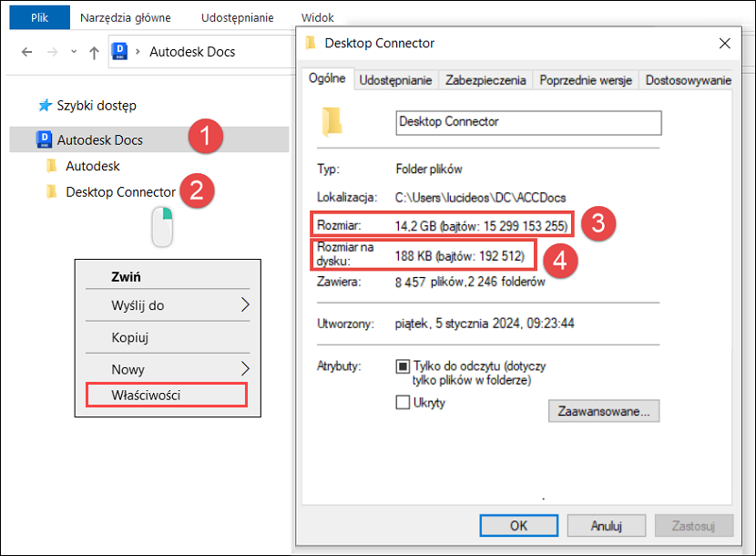Confirm with the OK button
756x556 pixels.
519,526
